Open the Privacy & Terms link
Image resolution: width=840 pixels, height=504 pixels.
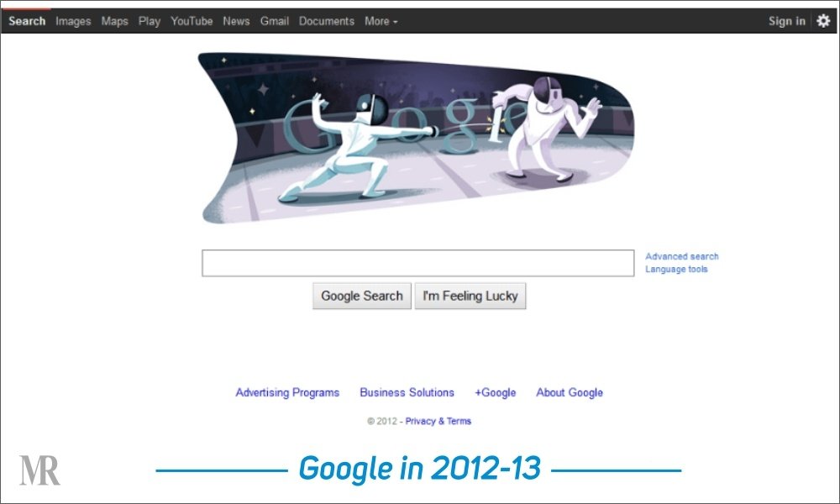(x=438, y=421)
